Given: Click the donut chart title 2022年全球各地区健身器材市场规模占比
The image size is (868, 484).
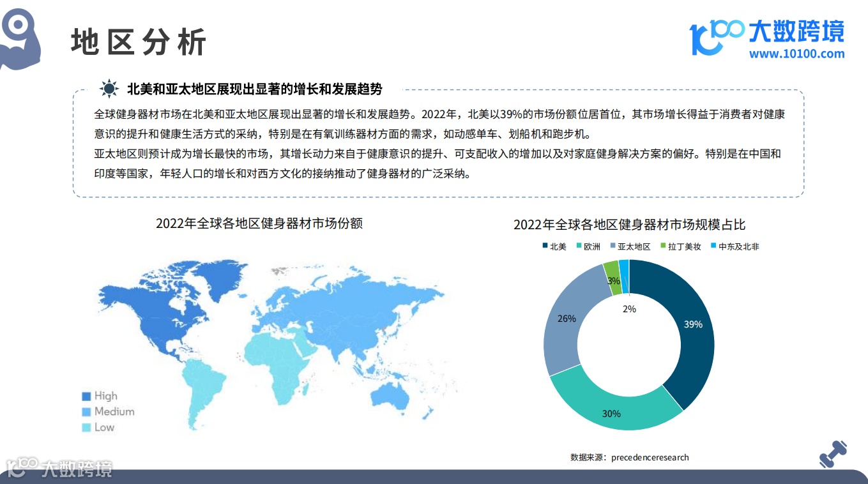Looking at the screenshot, I should (629, 225).
